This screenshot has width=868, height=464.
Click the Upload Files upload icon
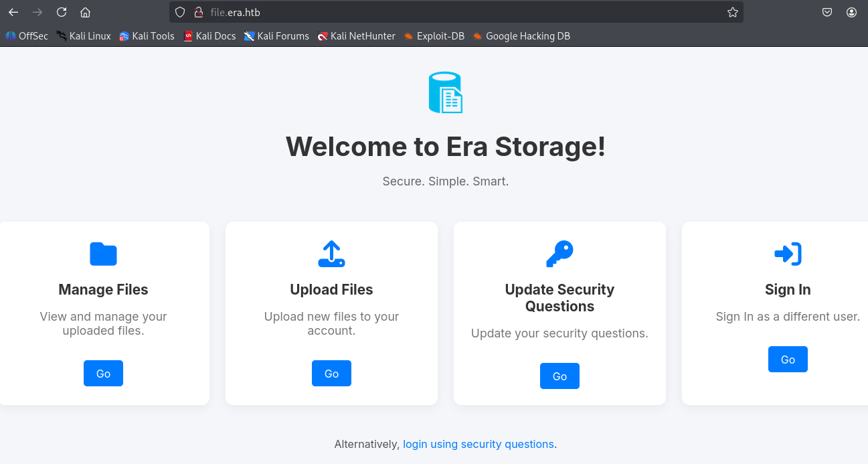click(x=331, y=254)
